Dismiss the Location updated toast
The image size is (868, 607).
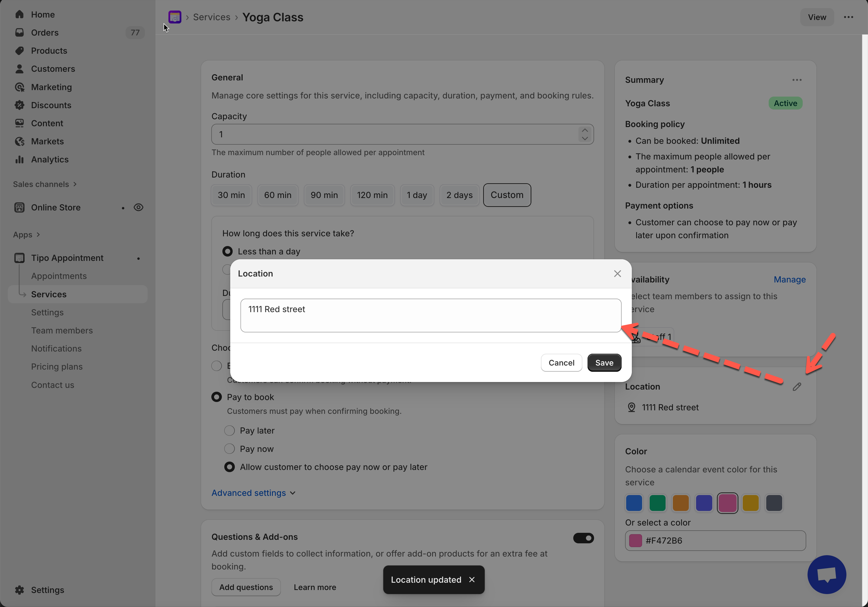pos(472,579)
